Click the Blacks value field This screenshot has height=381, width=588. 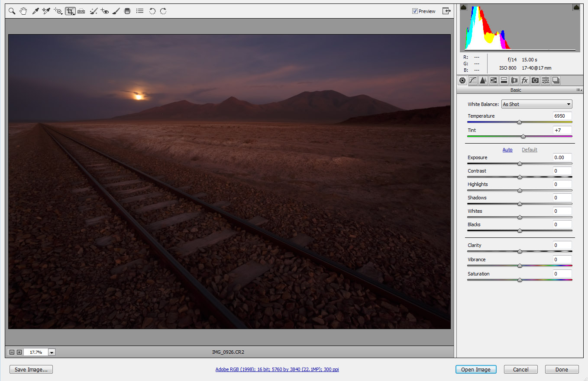pos(562,224)
